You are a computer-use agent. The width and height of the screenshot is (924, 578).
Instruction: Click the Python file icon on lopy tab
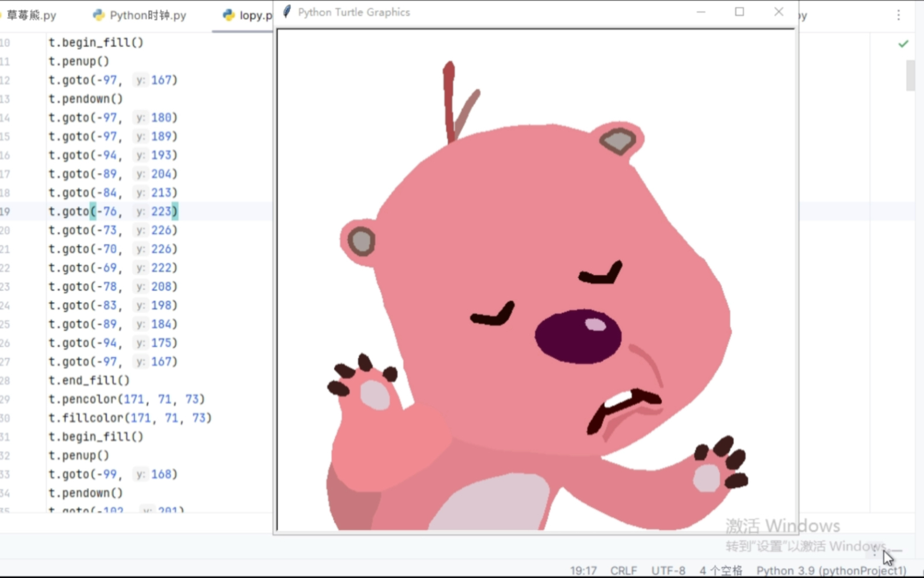point(228,15)
